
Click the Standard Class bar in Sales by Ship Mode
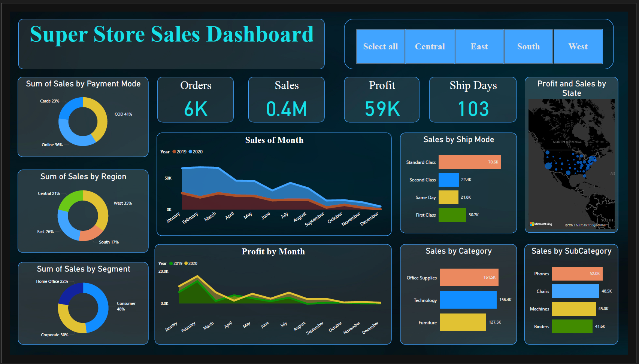pos(470,162)
